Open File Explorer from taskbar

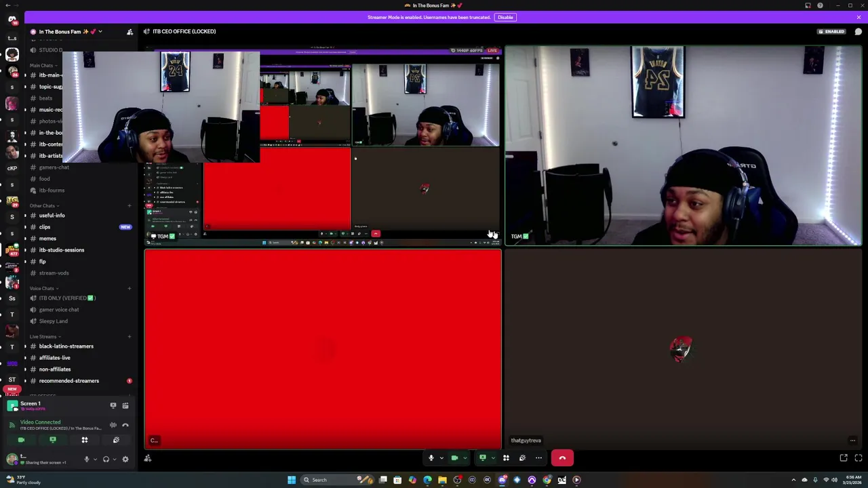tap(442, 480)
